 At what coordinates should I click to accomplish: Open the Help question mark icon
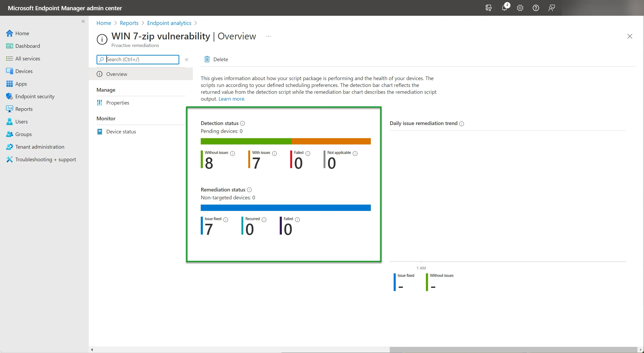(536, 8)
